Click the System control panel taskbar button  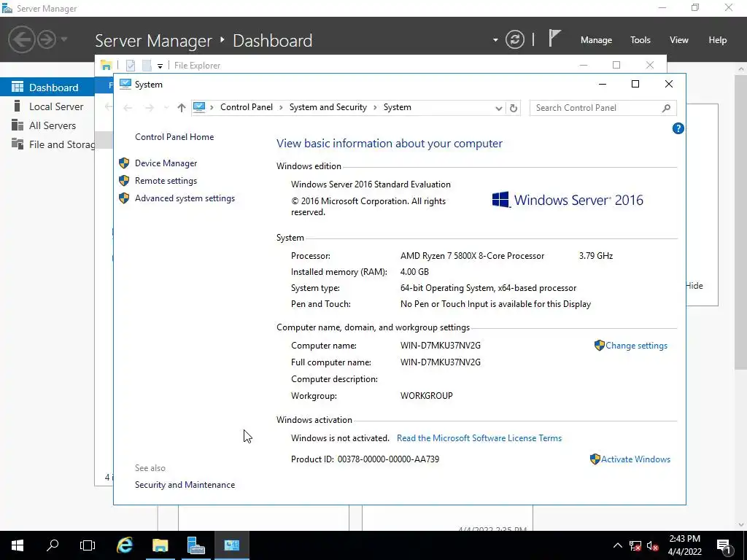[x=231, y=545]
